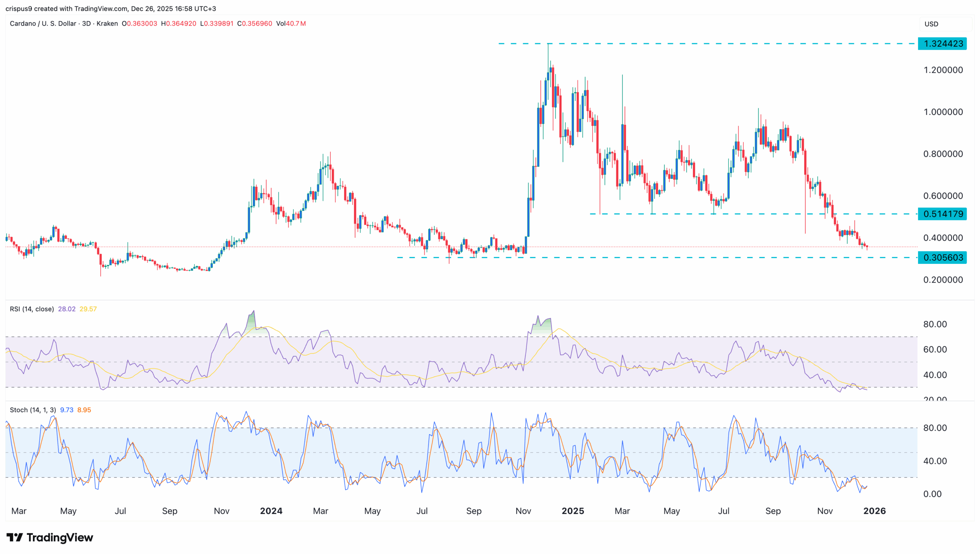The height and width of the screenshot is (554, 980).
Task: Select the RSI (14, close) indicator title
Action: 32,309
